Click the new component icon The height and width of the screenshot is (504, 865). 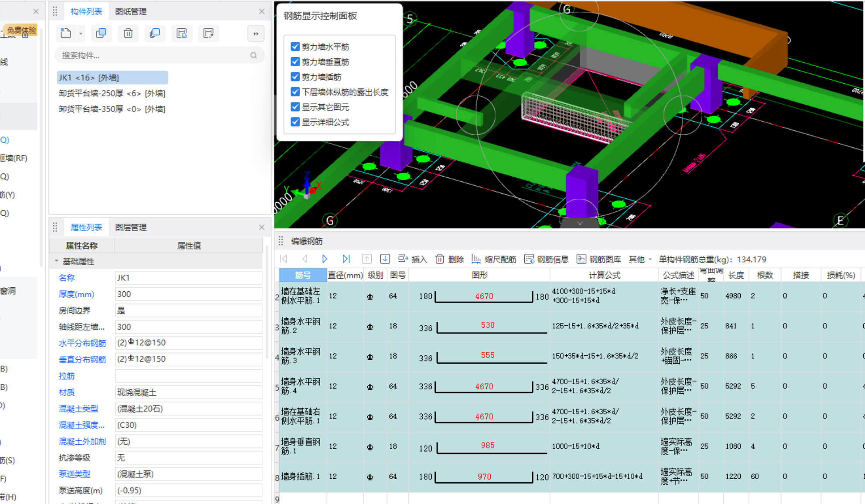[65, 33]
